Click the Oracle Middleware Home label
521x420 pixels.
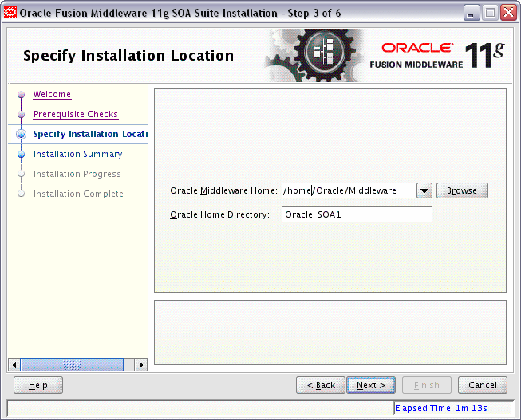(x=223, y=190)
